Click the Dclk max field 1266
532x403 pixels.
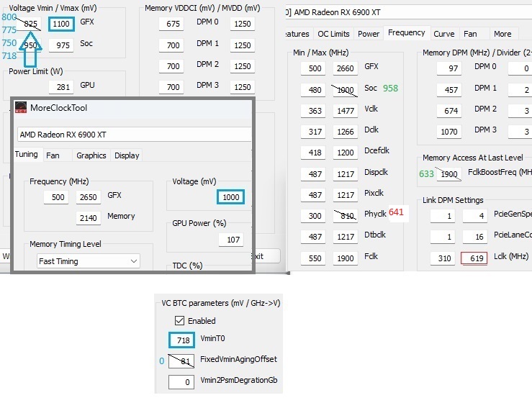(x=345, y=132)
